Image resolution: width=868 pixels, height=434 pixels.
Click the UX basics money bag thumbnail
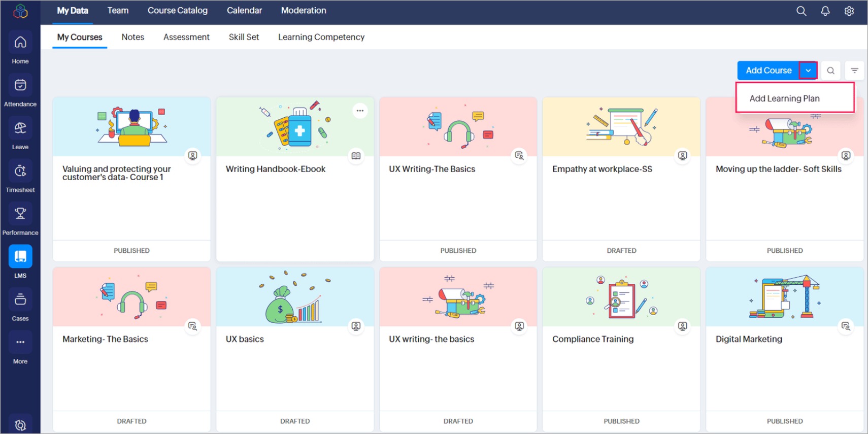295,297
